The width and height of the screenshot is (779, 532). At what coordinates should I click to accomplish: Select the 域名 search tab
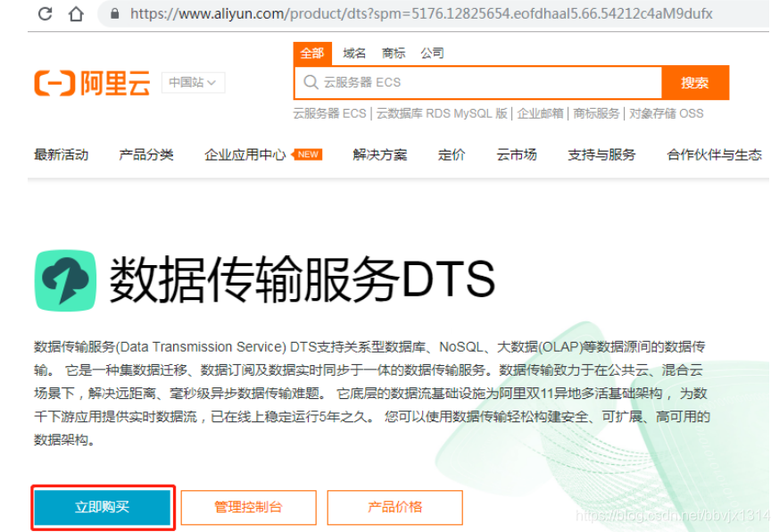[354, 54]
